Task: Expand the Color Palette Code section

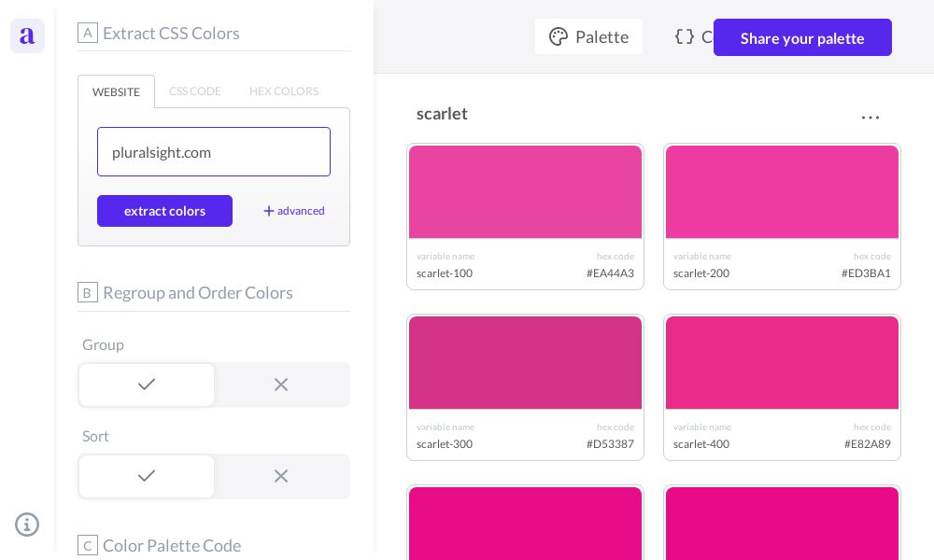Action: (x=172, y=545)
